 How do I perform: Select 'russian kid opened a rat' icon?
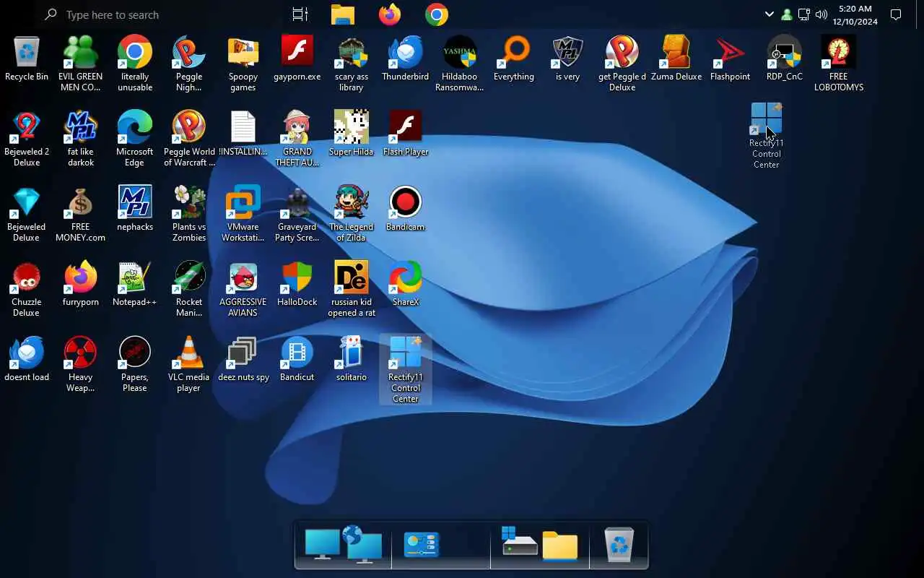pyautogui.click(x=352, y=289)
